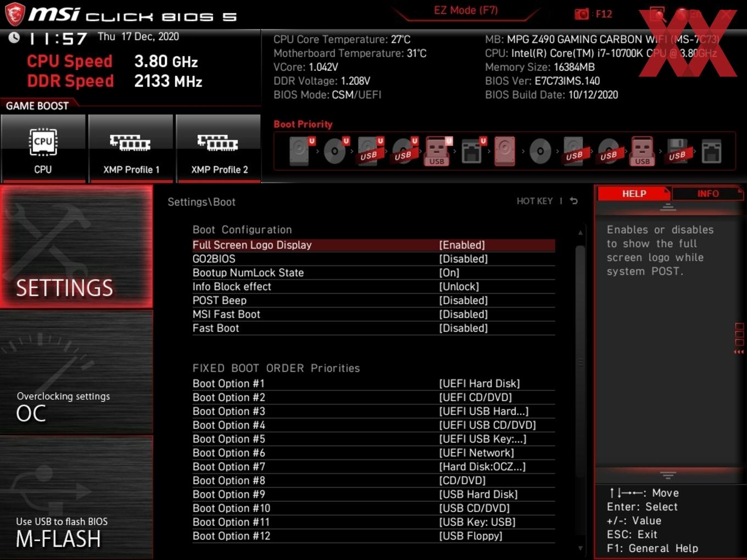Select the UEFI USB Hard Disk boot priority icon
Screen dimensions: 747x560
370,151
